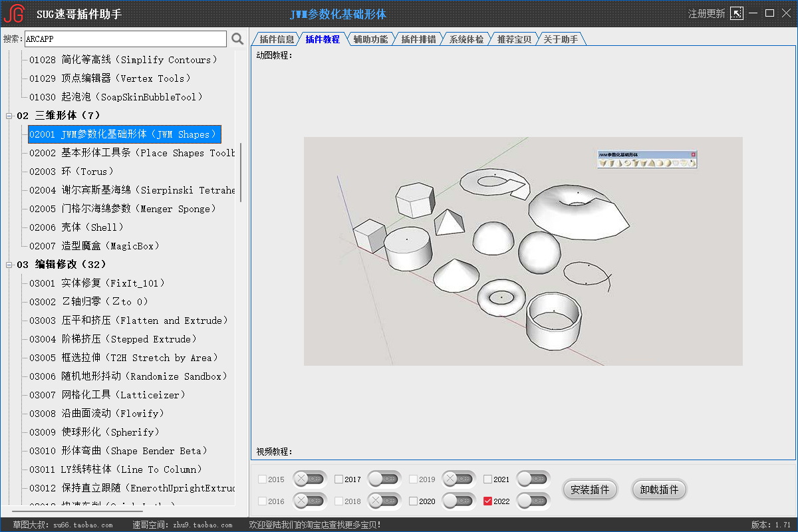Click the search magnifier icon
The height and width of the screenshot is (532, 798).
(237, 39)
